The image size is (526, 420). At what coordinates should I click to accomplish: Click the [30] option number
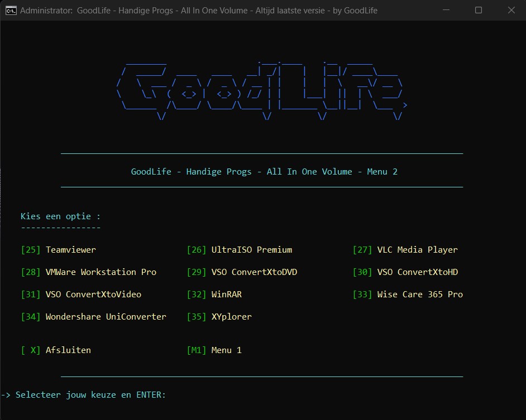[x=362, y=272]
